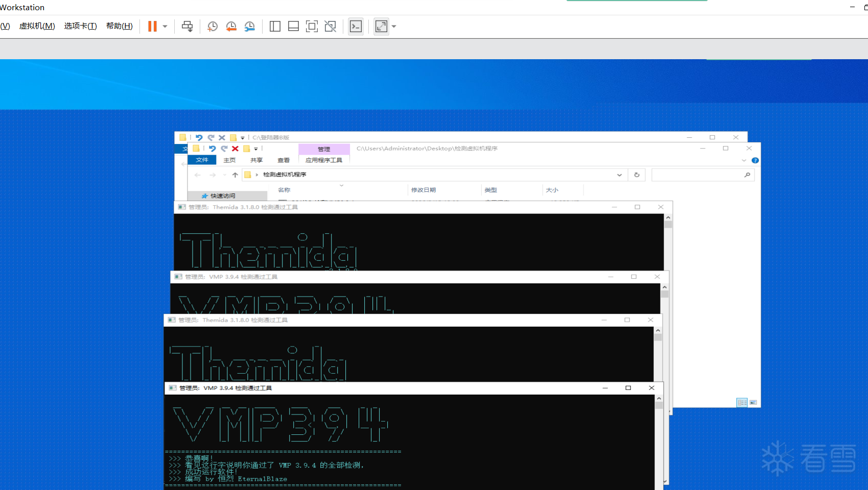Click undo in the 检测虚拟机程序 Explorer toolbar
This screenshot has height=490, width=868.
point(213,149)
